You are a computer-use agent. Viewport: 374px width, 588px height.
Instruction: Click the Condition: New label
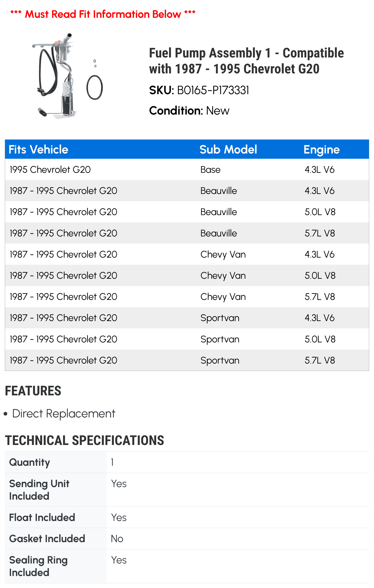(x=189, y=111)
